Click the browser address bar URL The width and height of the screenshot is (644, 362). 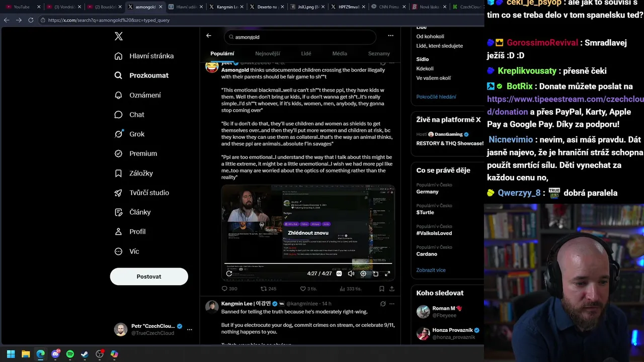pos(109,20)
